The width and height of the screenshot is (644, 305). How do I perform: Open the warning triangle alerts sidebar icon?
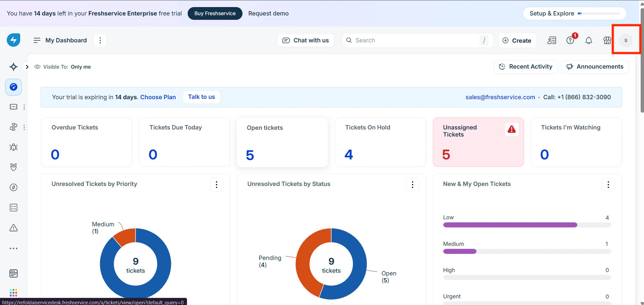point(13,228)
